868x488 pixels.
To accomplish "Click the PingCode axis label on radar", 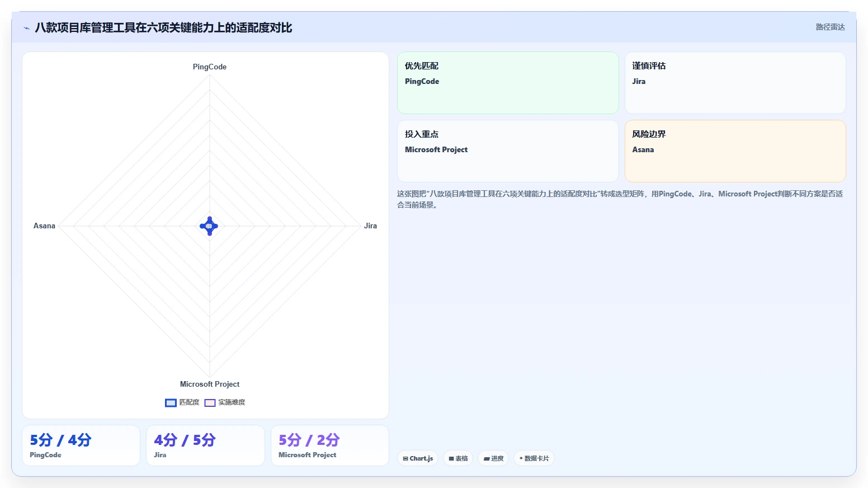I will (x=210, y=67).
